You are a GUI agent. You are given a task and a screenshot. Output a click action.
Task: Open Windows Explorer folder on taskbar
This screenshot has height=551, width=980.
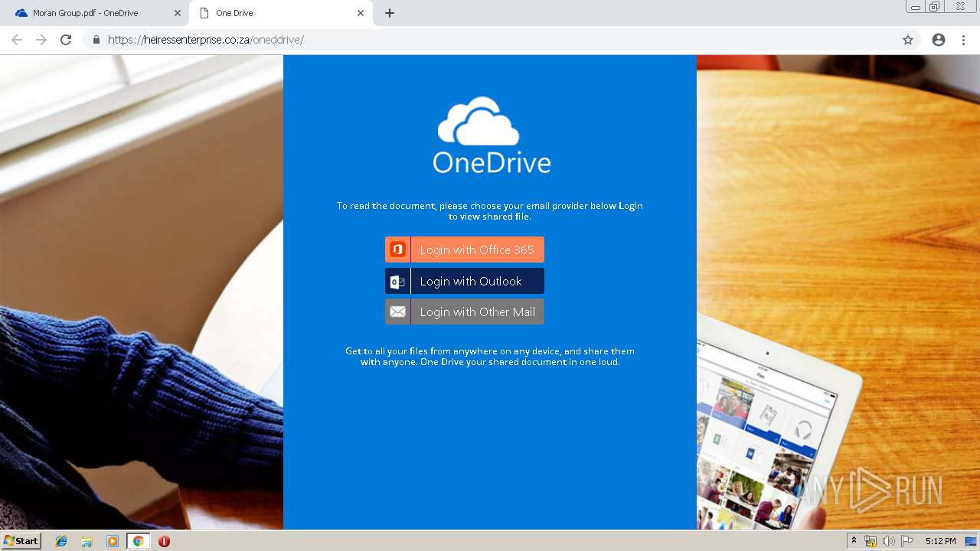click(x=87, y=541)
